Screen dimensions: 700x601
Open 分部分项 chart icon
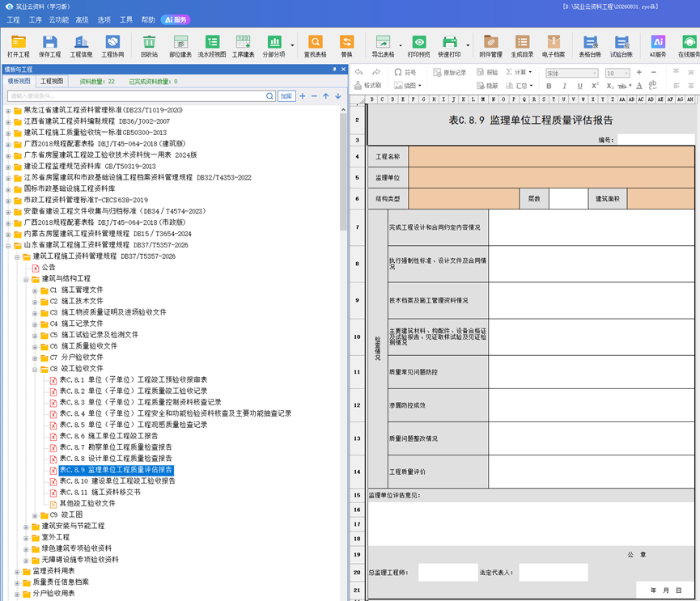[274, 46]
